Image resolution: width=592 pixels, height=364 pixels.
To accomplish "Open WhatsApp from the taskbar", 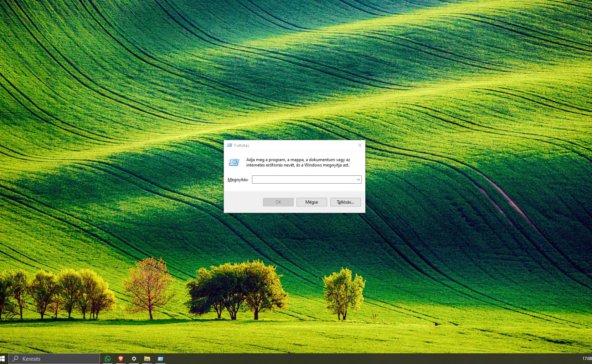I will coord(108,359).
